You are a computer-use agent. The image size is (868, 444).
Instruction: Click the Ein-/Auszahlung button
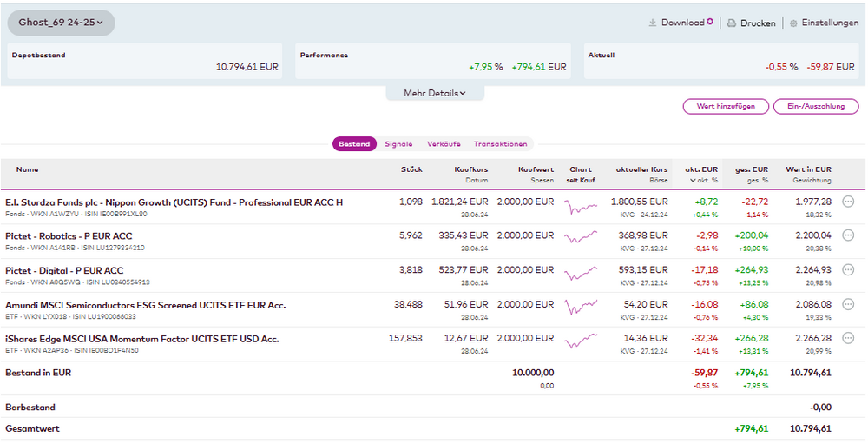[x=816, y=106]
